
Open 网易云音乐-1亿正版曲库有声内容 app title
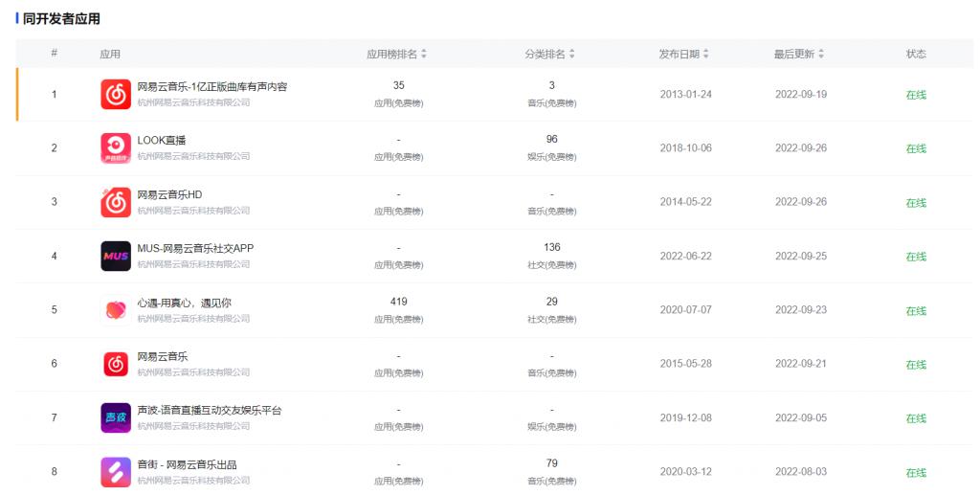click(x=212, y=87)
